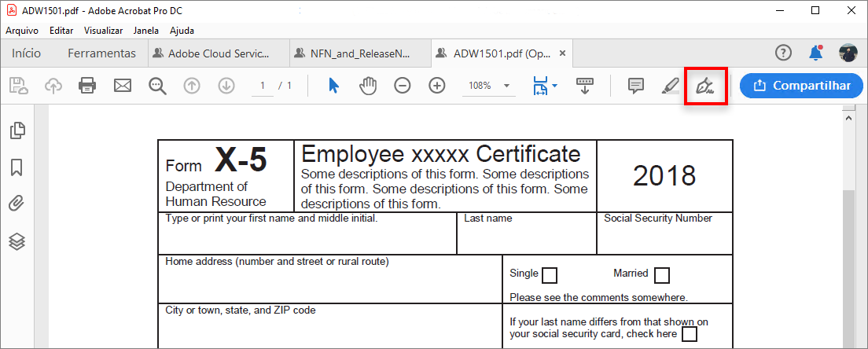Click the current page number field
The image size is (868, 349).
[263, 86]
